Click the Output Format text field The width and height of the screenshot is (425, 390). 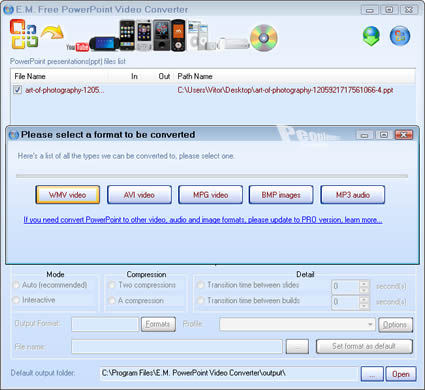pos(105,324)
